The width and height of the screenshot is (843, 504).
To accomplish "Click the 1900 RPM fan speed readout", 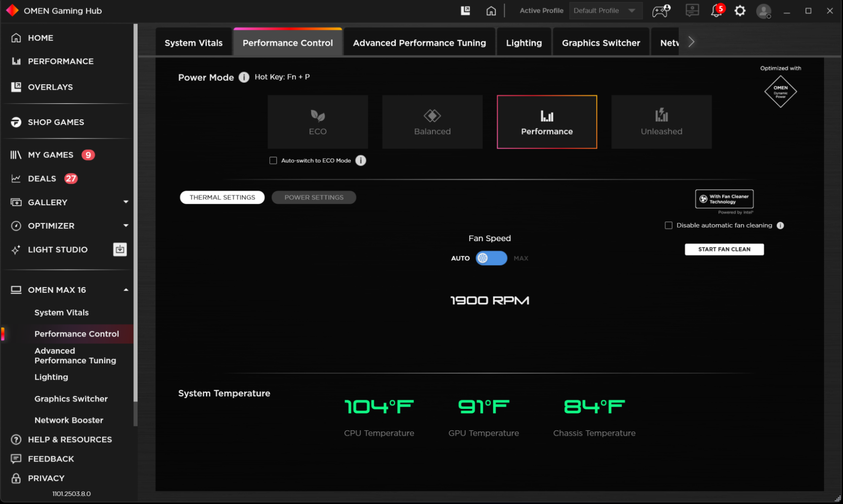I will pyautogui.click(x=490, y=300).
